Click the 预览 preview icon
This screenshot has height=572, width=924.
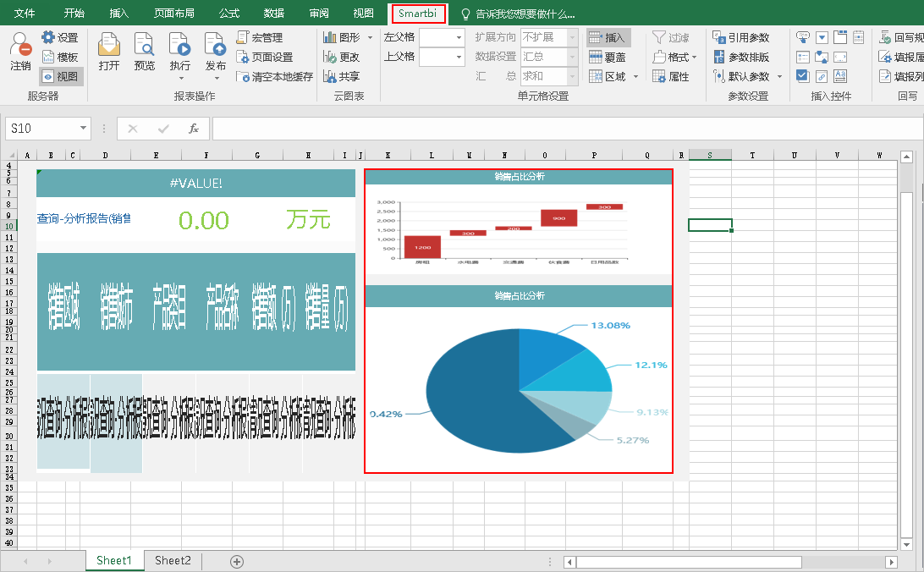pos(145,44)
